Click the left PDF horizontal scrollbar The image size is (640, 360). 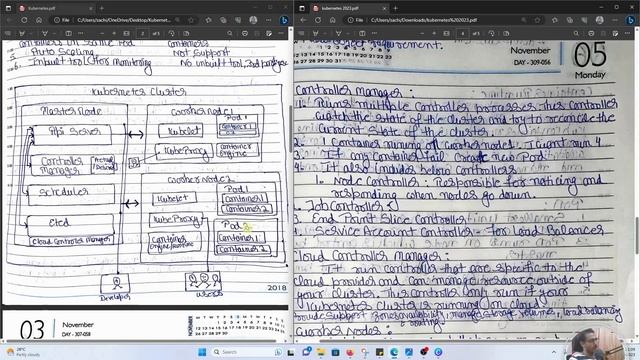(x=141, y=341)
